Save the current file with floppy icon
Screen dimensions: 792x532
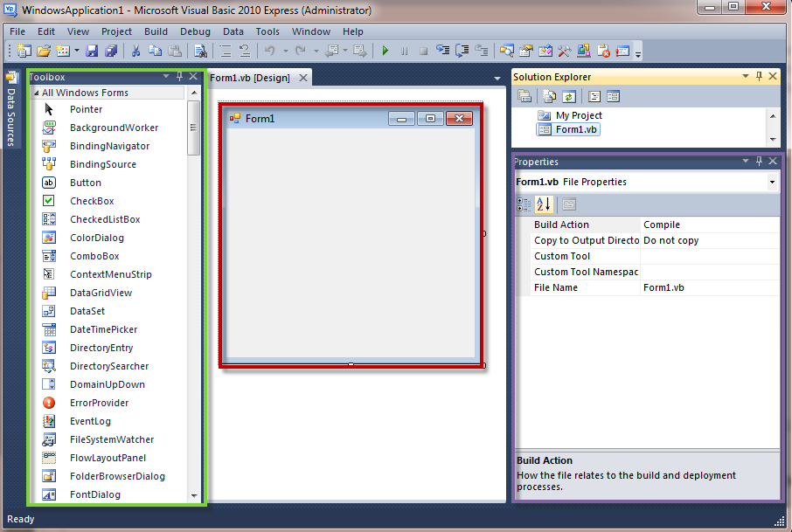click(92, 51)
